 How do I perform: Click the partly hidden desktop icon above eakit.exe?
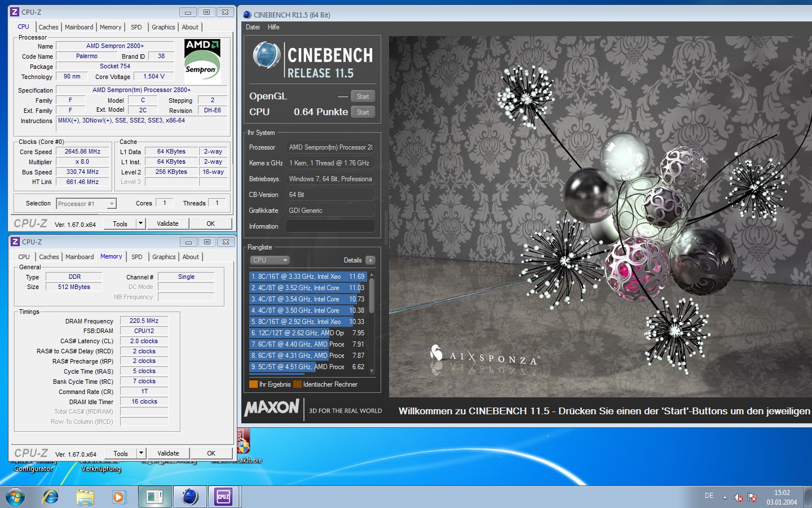(243, 441)
